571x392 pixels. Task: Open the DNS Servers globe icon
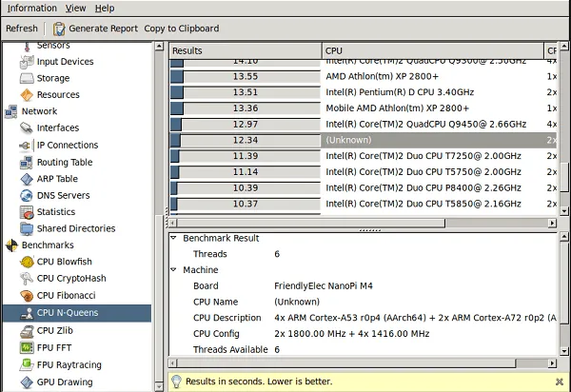pyautogui.click(x=27, y=195)
